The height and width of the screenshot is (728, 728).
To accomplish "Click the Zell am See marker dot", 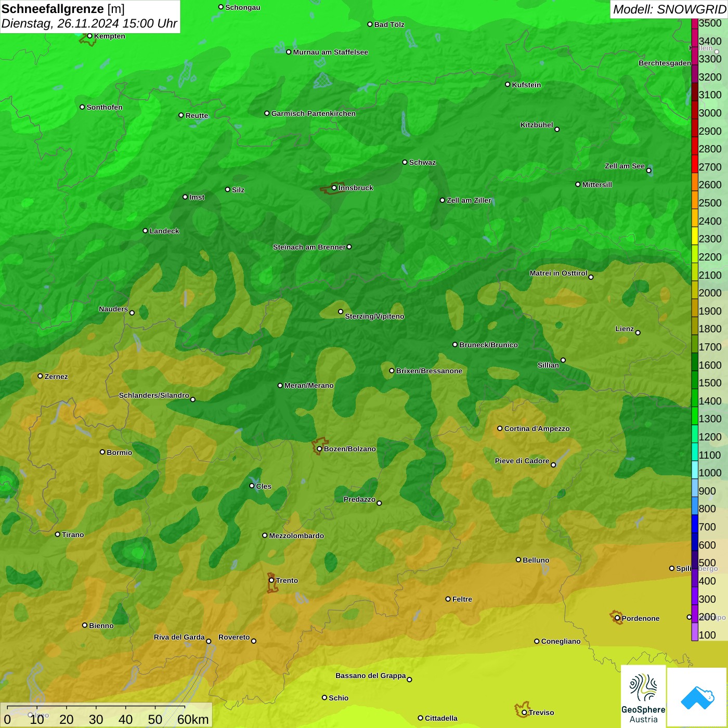I will [x=648, y=170].
